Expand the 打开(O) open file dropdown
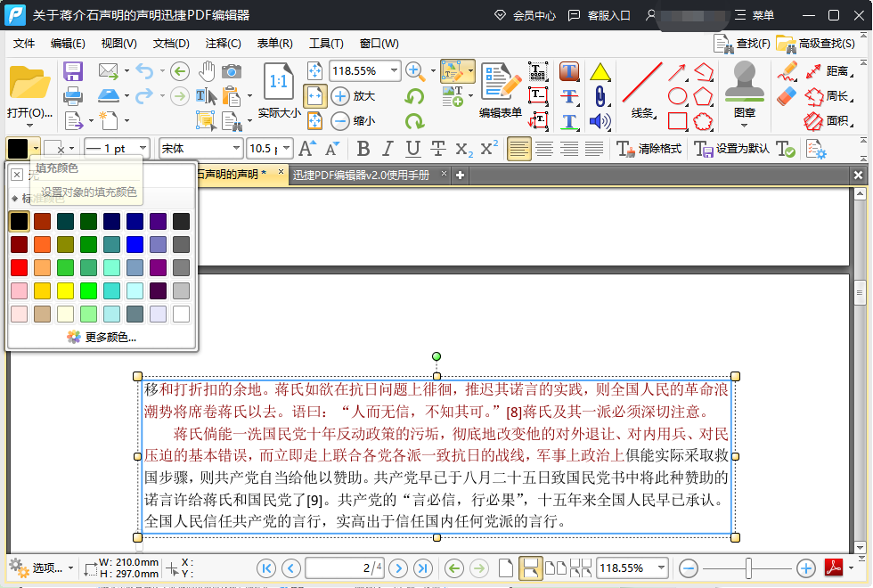 pyautogui.click(x=29, y=124)
